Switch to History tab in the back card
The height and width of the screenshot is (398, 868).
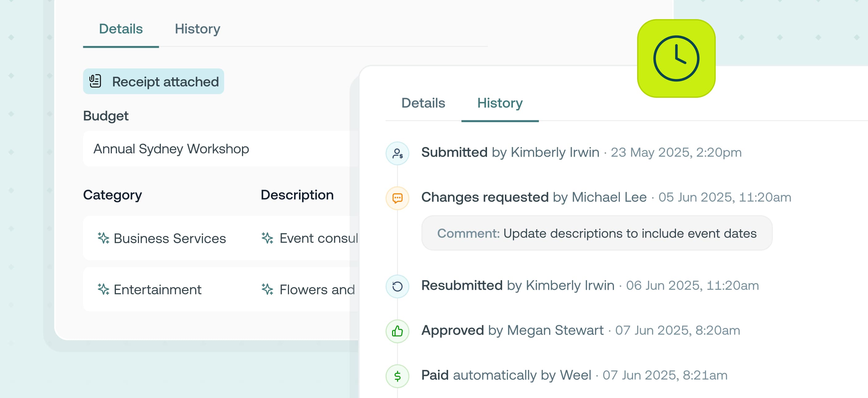pyautogui.click(x=198, y=29)
